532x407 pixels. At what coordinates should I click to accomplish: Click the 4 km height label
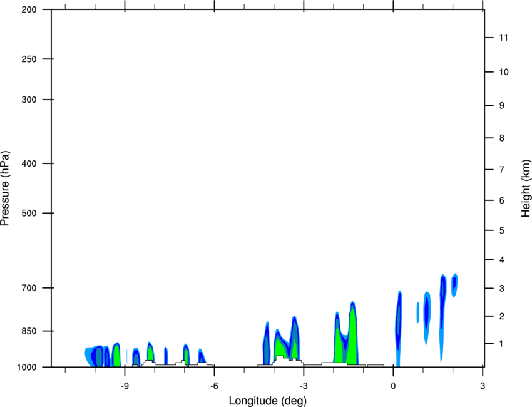point(502,260)
